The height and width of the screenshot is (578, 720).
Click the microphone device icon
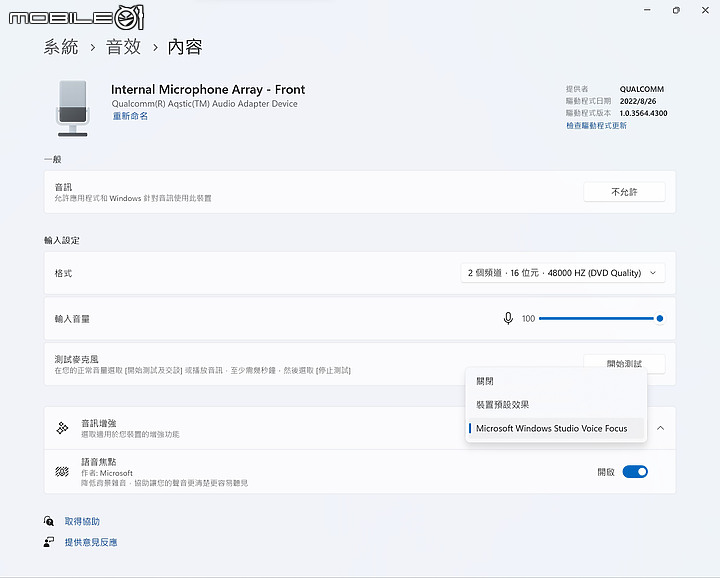pyautogui.click(x=73, y=108)
